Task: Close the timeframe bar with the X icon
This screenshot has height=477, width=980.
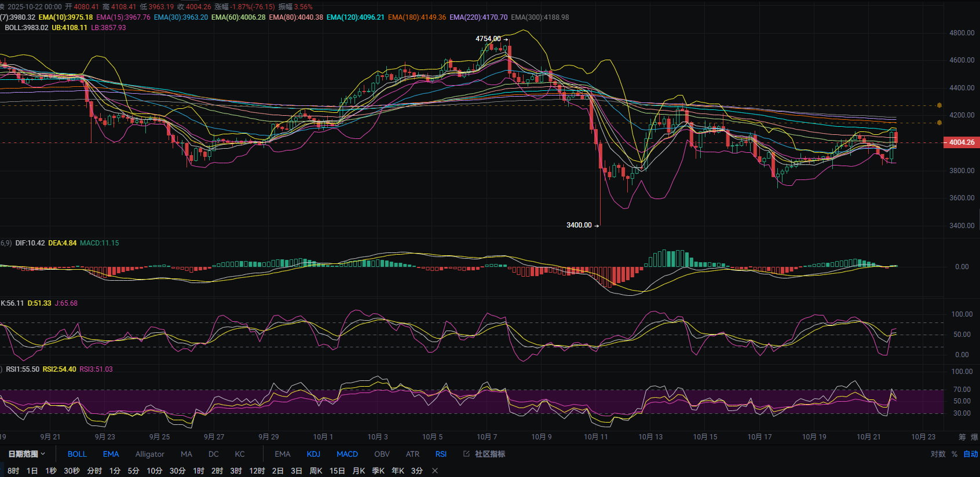Action: click(x=435, y=471)
